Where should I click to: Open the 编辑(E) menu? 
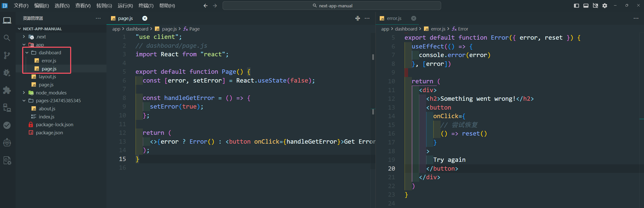[42, 6]
